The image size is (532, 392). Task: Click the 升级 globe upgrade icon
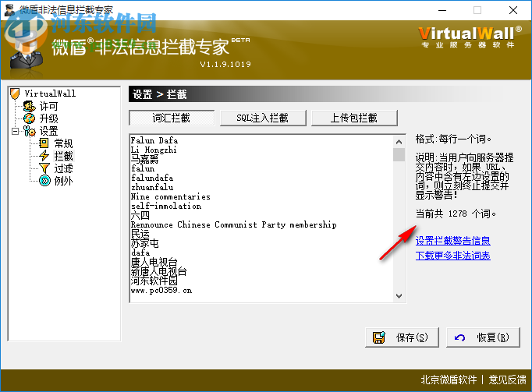click(29, 118)
